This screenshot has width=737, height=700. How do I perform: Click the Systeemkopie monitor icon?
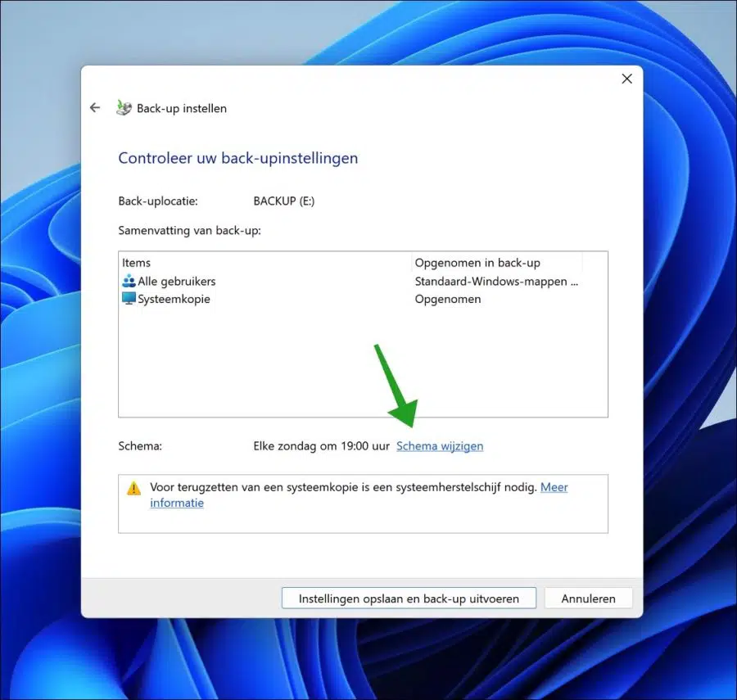pyautogui.click(x=129, y=299)
